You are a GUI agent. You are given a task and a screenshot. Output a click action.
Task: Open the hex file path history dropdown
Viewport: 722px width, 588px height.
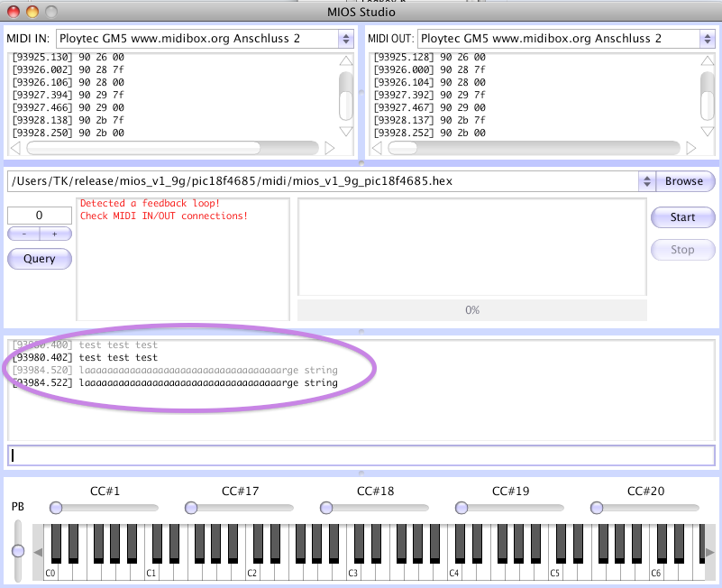click(x=647, y=181)
